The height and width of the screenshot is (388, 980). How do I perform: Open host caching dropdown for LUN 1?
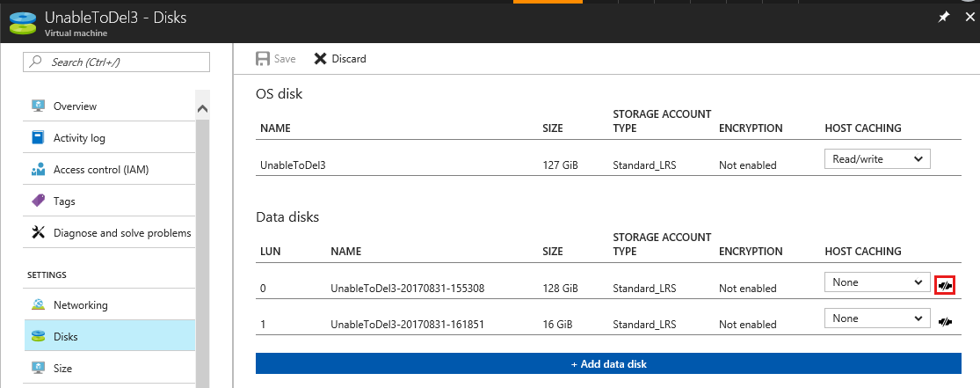click(x=876, y=318)
